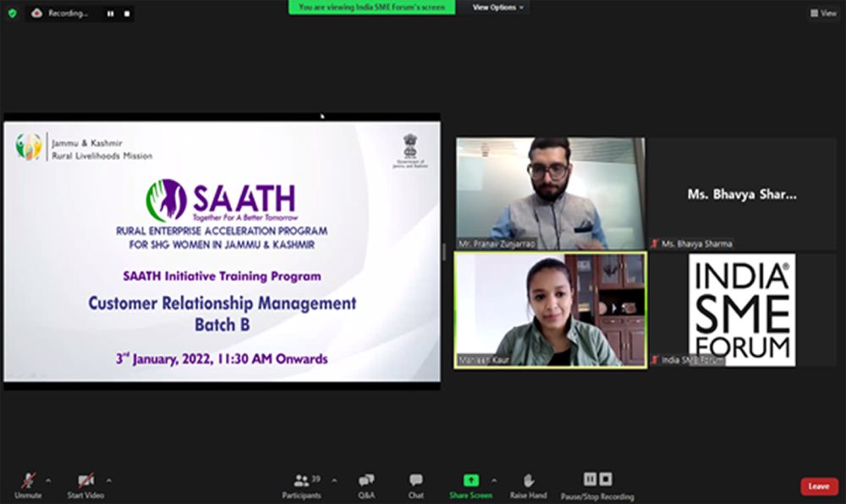Image resolution: width=846 pixels, height=504 pixels.
Task: Change layout with the View button
Action: 823,13
